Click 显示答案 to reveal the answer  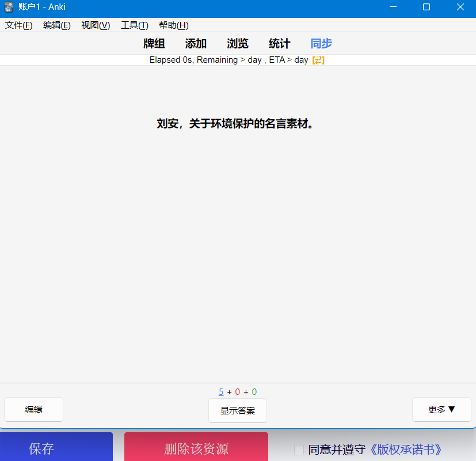[238, 410]
